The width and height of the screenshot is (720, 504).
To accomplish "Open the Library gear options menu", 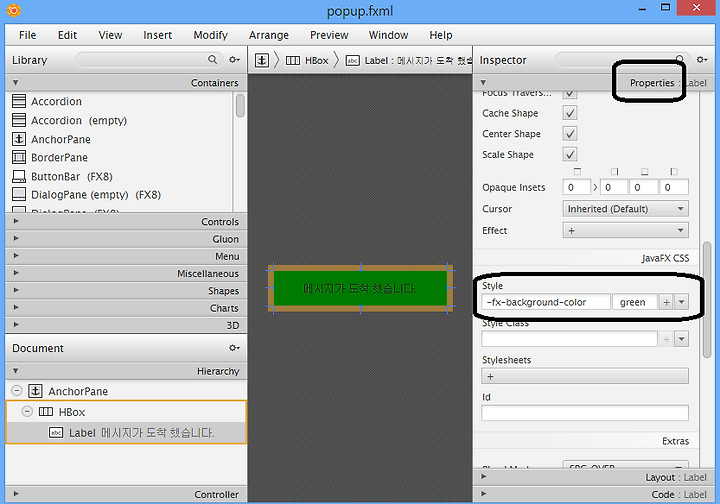I will point(234,60).
